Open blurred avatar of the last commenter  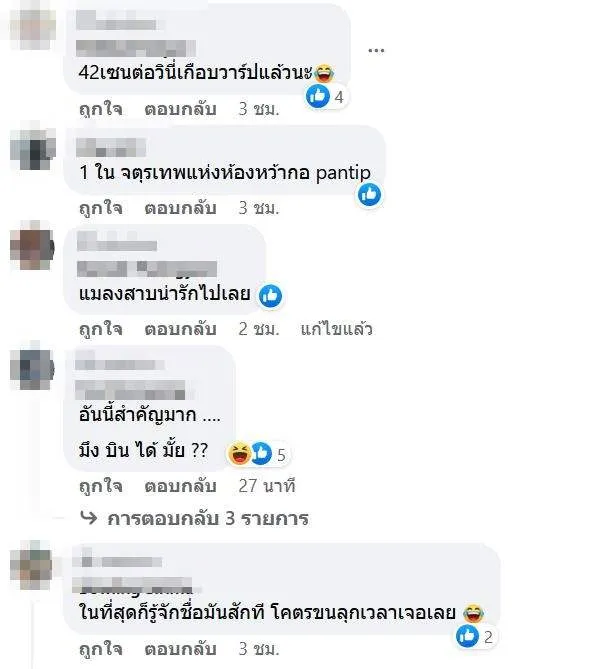click(x=33, y=565)
